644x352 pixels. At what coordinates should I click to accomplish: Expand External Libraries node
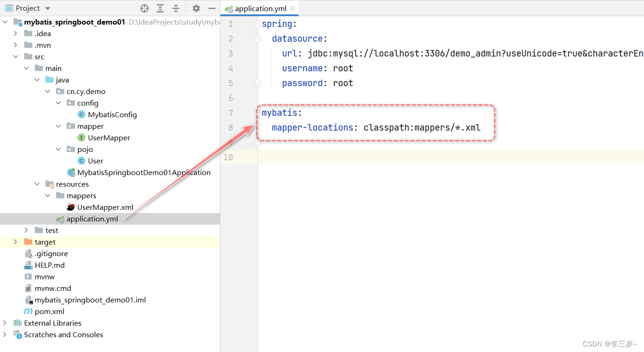(5, 323)
